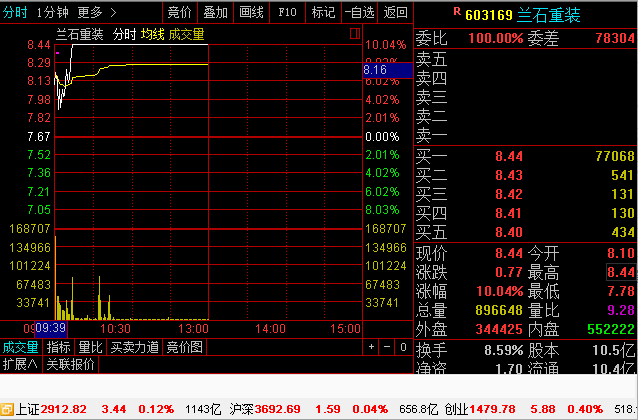This screenshot has height=420, width=638.
Task: Select the 指标 indicator tab
Action: point(59,347)
